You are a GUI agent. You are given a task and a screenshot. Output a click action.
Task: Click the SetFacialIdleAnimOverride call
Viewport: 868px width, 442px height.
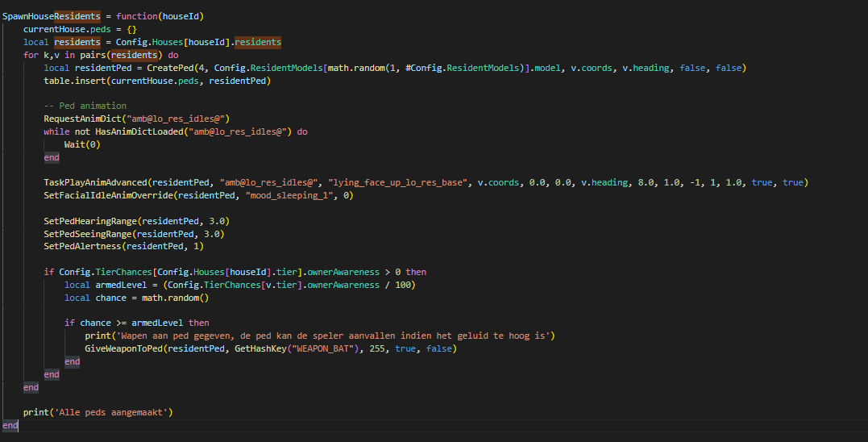pos(110,195)
